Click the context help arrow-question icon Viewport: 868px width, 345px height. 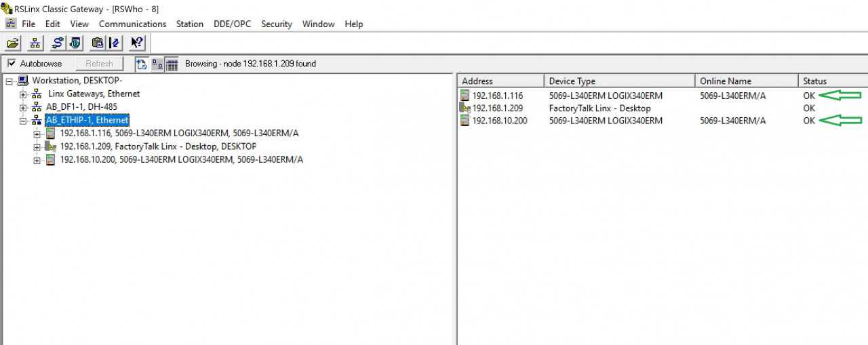[x=137, y=43]
